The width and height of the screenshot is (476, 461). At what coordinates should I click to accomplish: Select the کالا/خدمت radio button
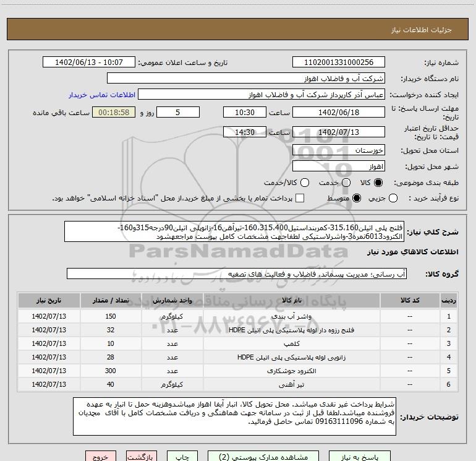point(305,183)
